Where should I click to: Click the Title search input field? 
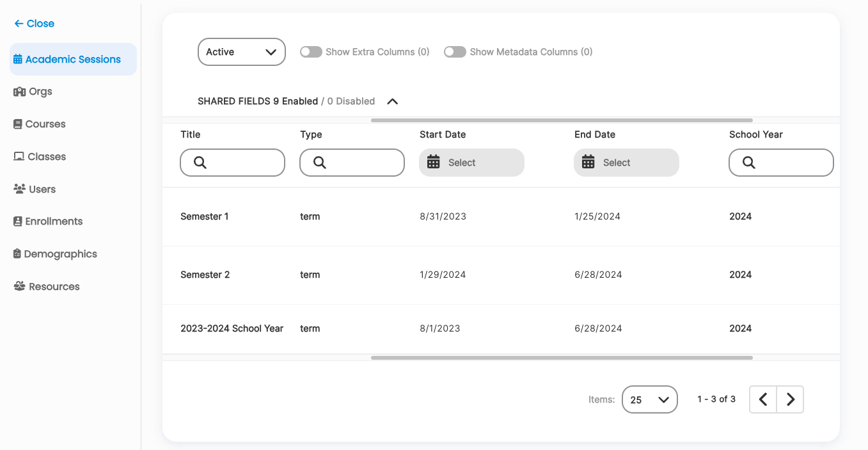232,162
